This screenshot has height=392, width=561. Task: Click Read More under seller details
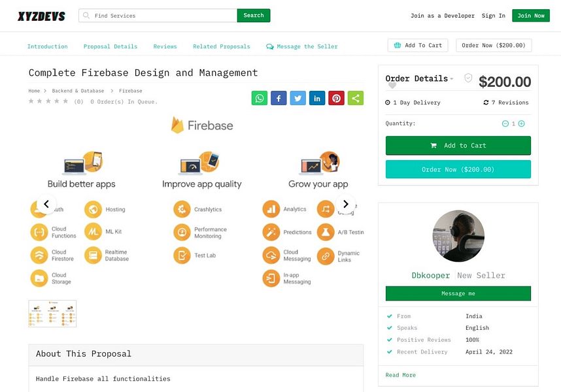coord(401,375)
